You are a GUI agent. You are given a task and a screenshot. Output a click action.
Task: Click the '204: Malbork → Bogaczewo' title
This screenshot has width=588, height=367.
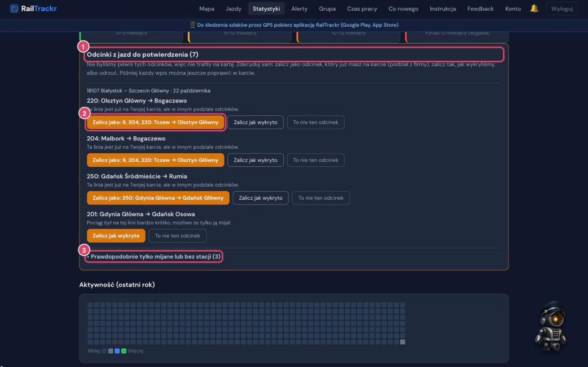(126, 138)
